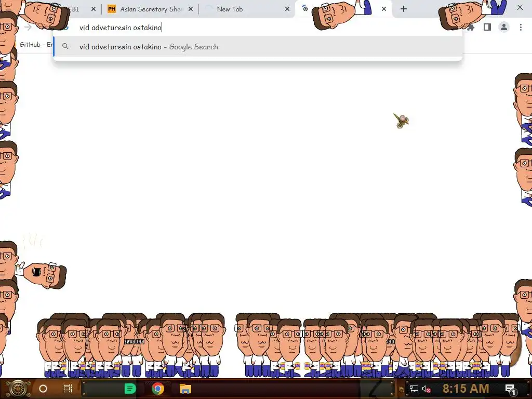
Task: Click the Chrome taskbar icon
Action: pyautogui.click(x=158, y=389)
